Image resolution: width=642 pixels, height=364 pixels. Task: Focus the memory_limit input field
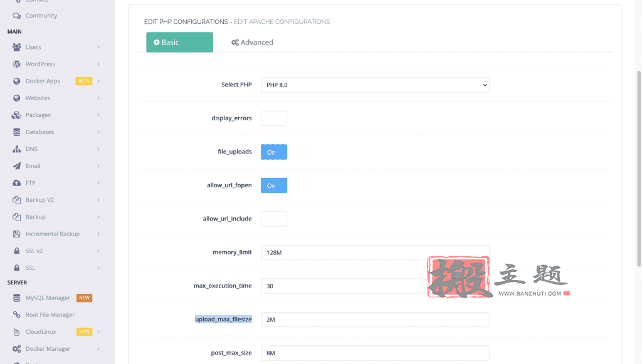coord(375,252)
